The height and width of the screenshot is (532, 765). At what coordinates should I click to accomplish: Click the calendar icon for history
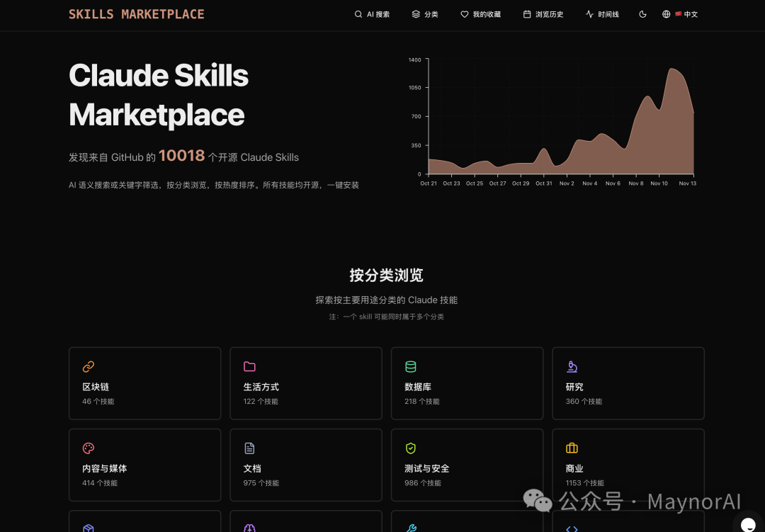(527, 14)
